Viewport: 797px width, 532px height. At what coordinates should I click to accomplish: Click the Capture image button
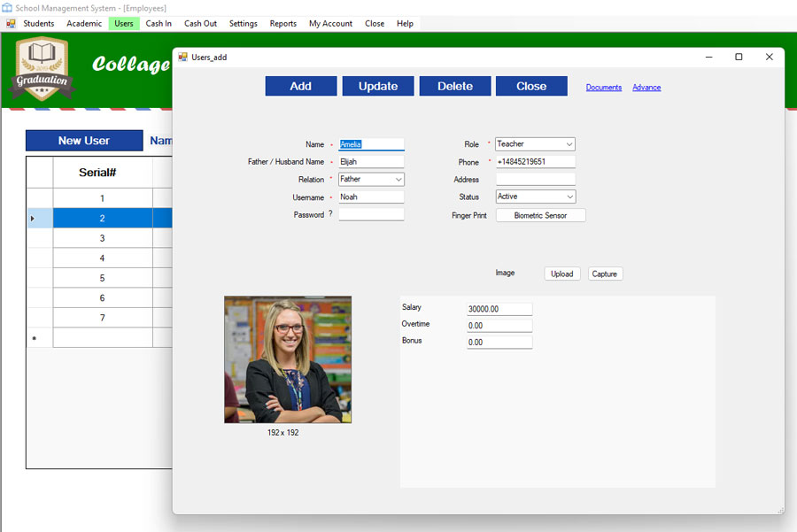pyautogui.click(x=605, y=274)
